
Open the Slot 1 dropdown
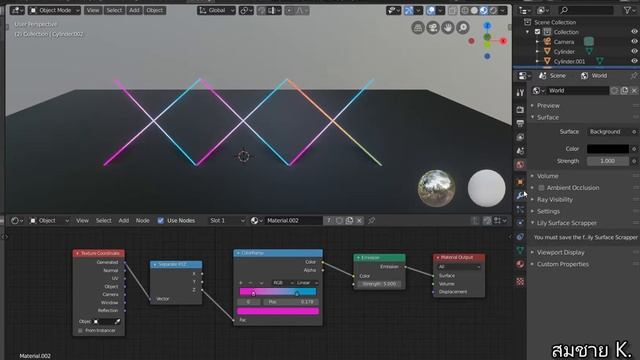(x=227, y=221)
